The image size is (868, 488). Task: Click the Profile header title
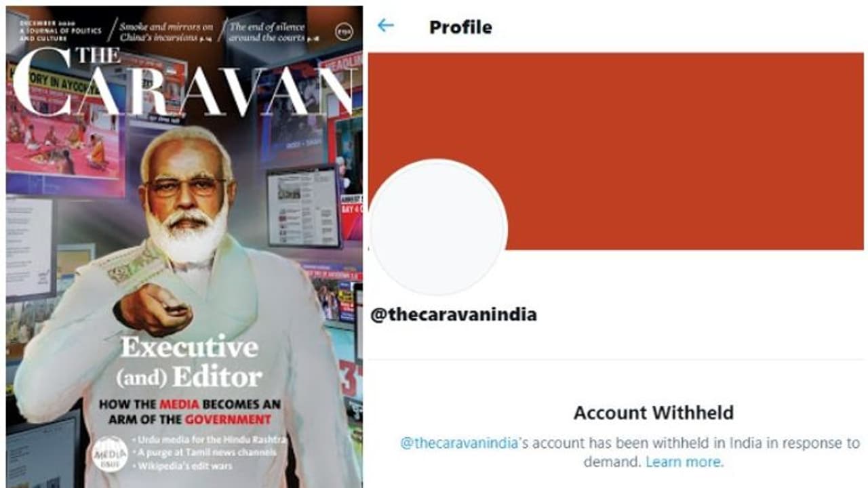(460, 27)
